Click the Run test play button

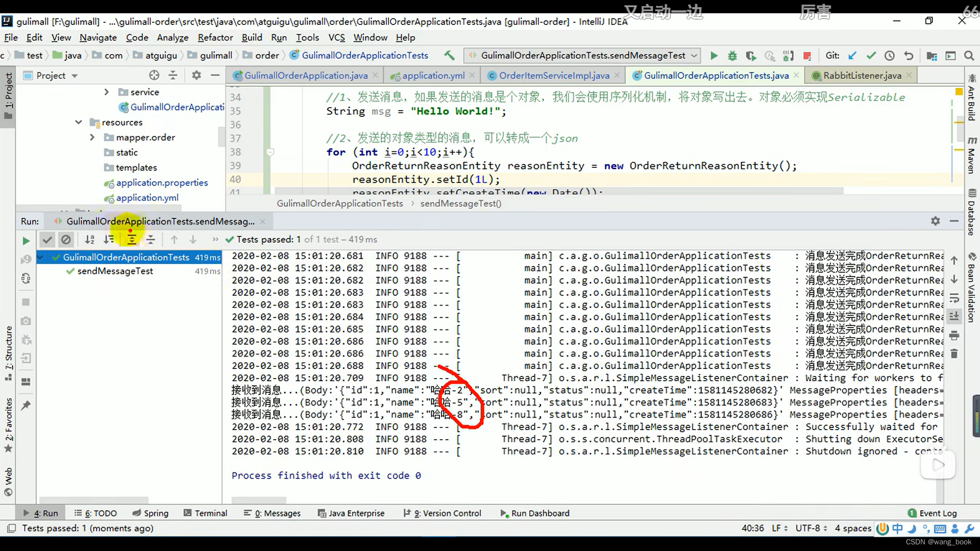[x=25, y=239]
